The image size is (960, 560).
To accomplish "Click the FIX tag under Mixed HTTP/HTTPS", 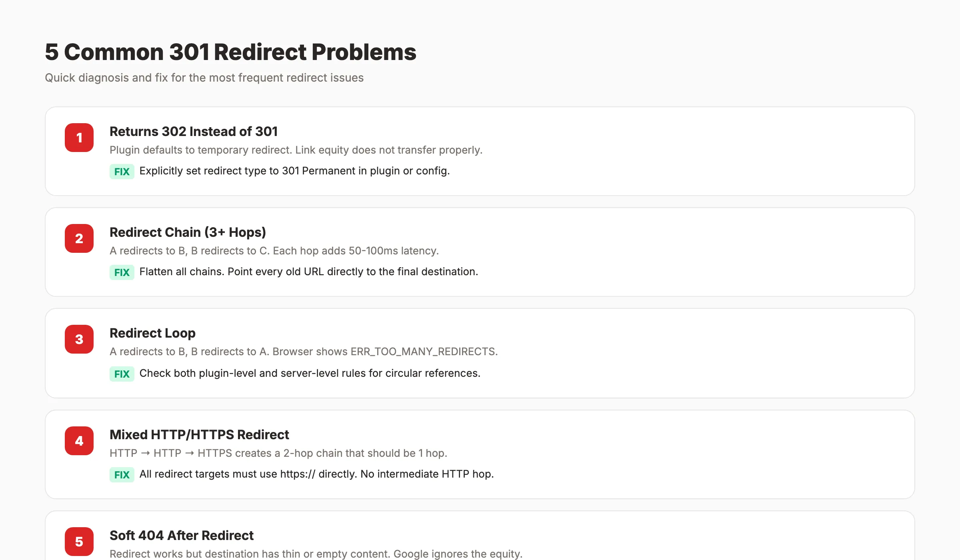I will 122,475.
